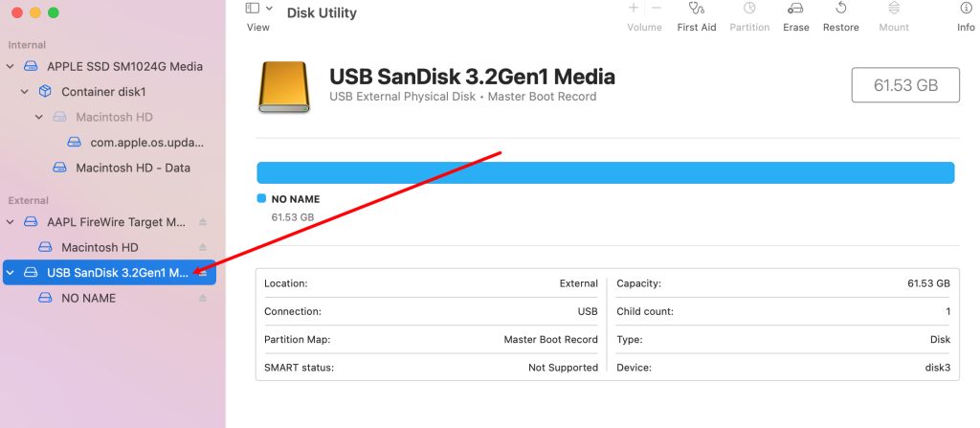980x428 pixels.
Task: Collapse the dimmed Macintosh HD chevron
Action: 38,117
